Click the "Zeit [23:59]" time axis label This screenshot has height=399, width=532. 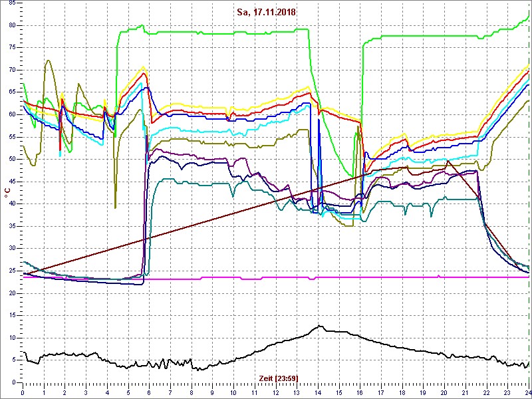pos(279,378)
